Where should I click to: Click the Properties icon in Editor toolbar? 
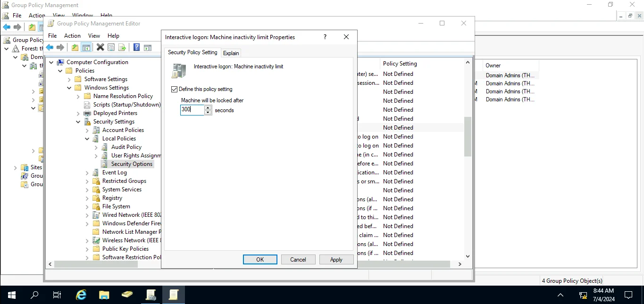[x=111, y=47]
